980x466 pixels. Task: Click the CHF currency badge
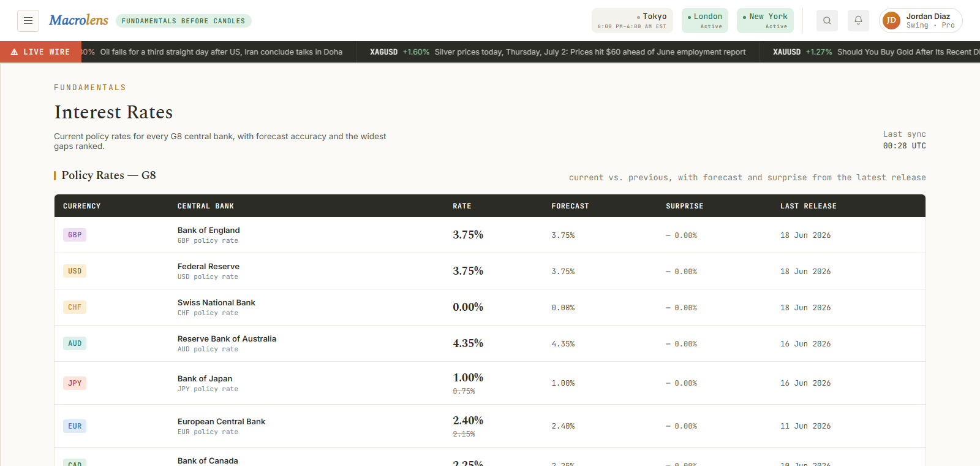click(75, 307)
